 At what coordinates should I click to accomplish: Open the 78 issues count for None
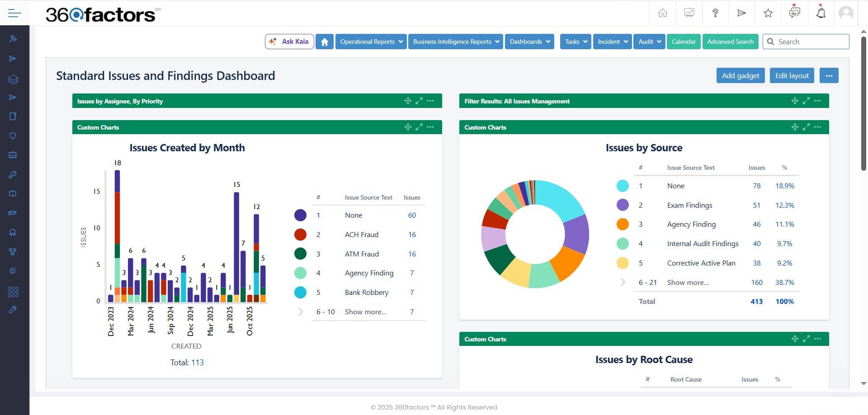coord(757,186)
